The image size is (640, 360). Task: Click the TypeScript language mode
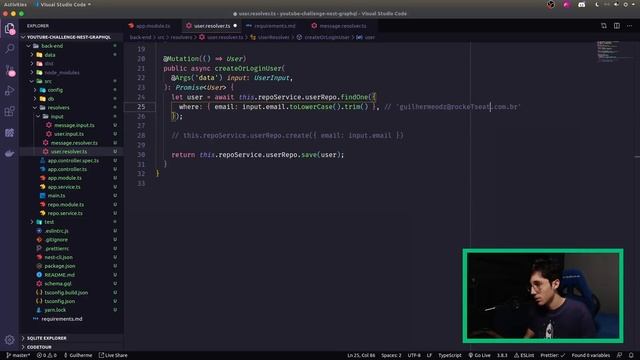tap(449, 356)
